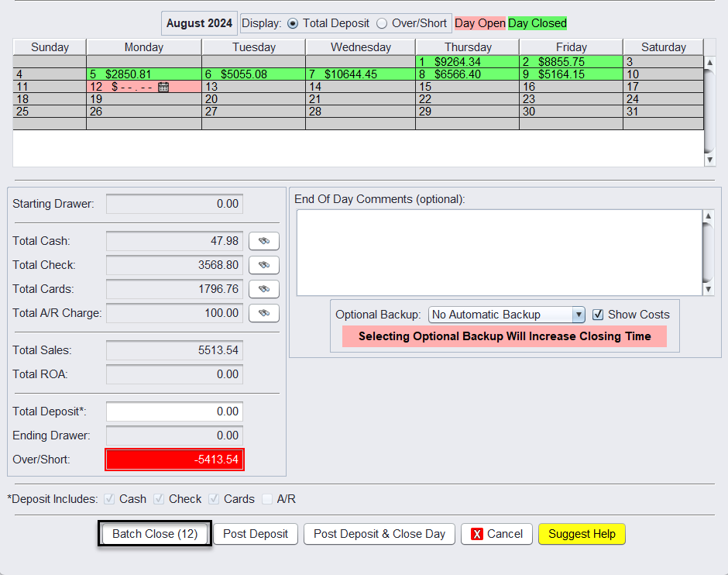Click the red X Cancel button
Image resolution: width=728 pixels, height=575 pixels.
tap(496, 534)
